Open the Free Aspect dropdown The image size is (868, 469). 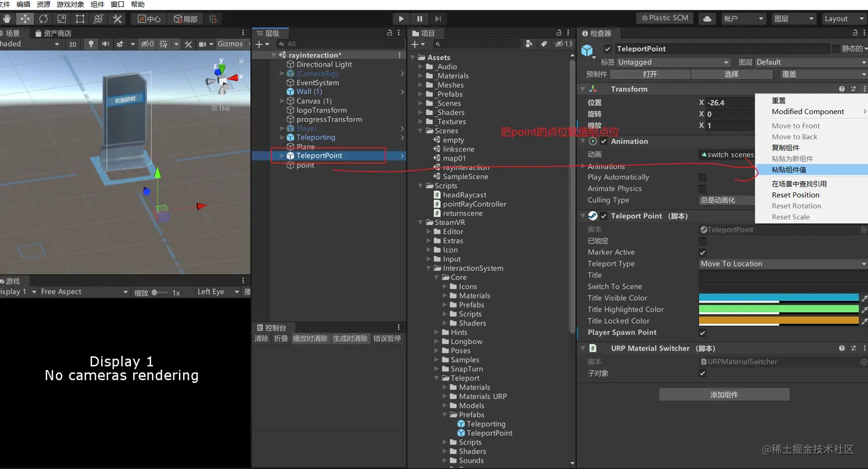pyautogui.click(x=84, y=292)
